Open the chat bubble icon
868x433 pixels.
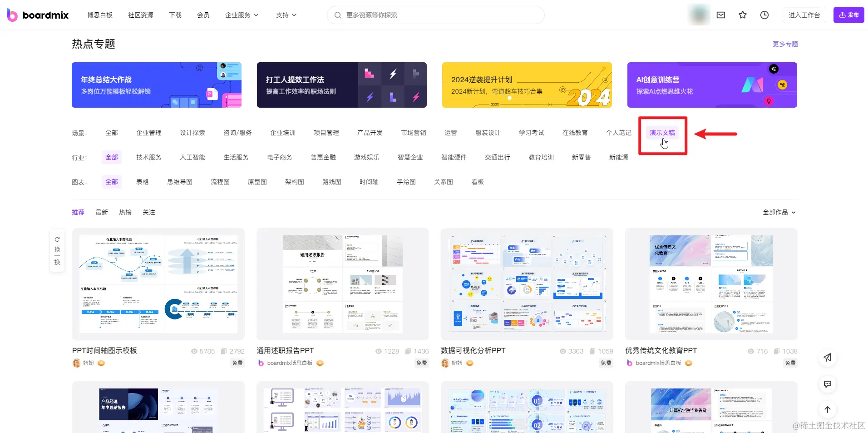827,384
